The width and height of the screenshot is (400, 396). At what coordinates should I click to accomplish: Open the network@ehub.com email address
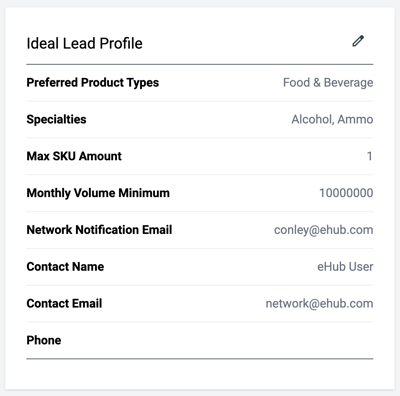319,304
